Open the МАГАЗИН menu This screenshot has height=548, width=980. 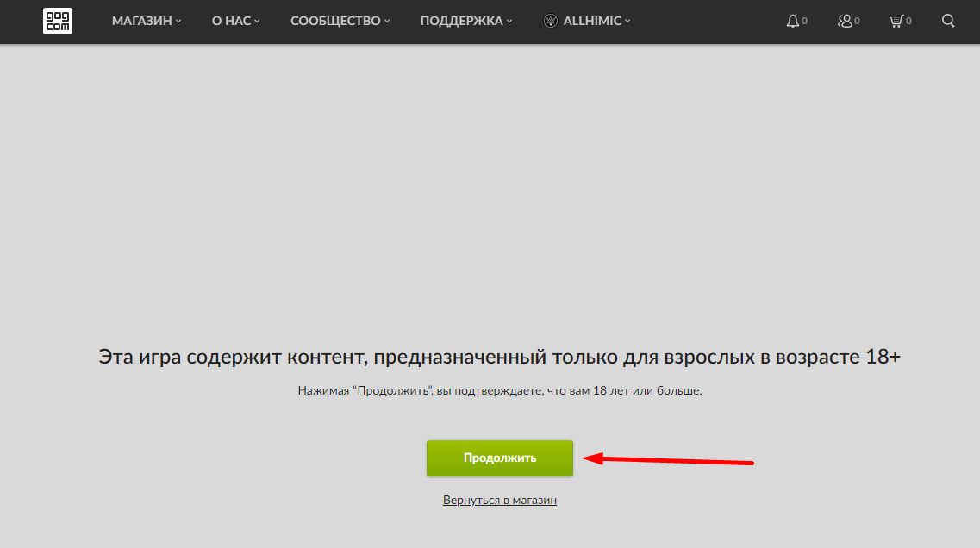147,22
